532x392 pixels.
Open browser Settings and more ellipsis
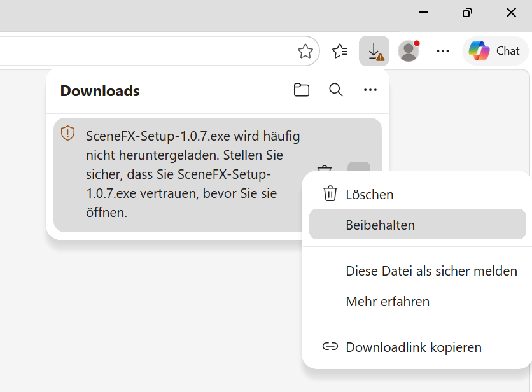point(443,51)
